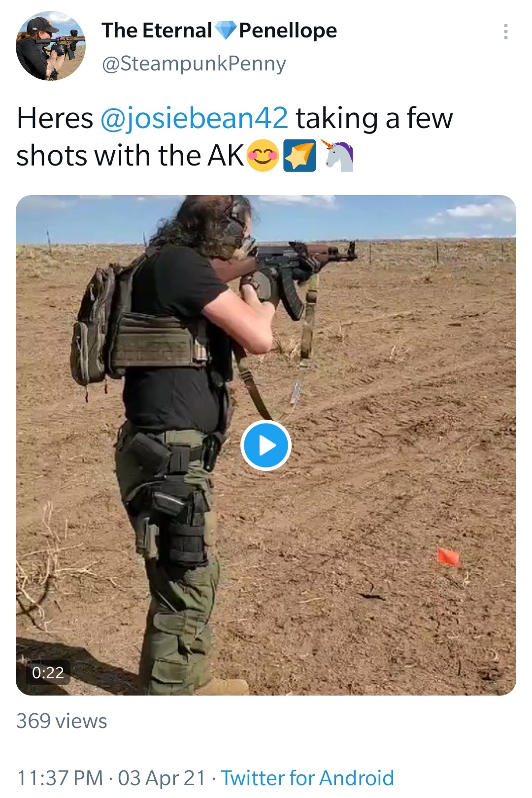Click the orange flag in the video
Image resolution: width=532 pixels, height=798 pixels.
[448, 557]
